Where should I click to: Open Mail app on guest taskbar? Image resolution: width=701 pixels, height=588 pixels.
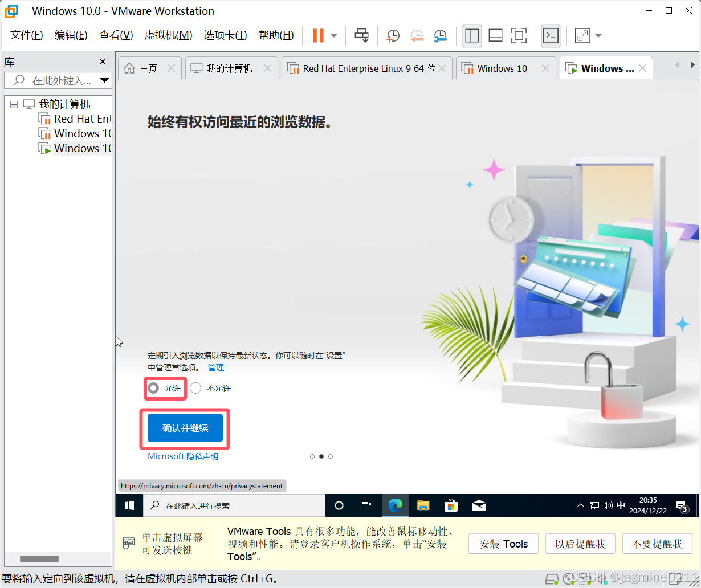click(x=479, y=505)
